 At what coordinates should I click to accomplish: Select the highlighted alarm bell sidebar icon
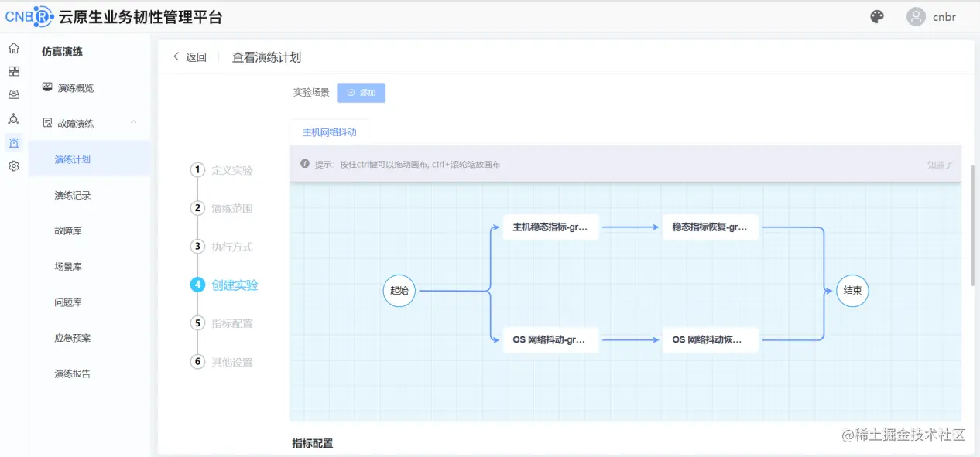click(x=13, y=143)
